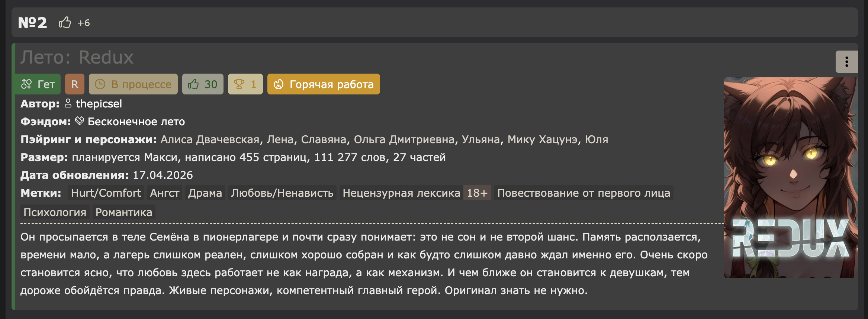
Task: Click the R rating badge
Action: pos(75,84)
